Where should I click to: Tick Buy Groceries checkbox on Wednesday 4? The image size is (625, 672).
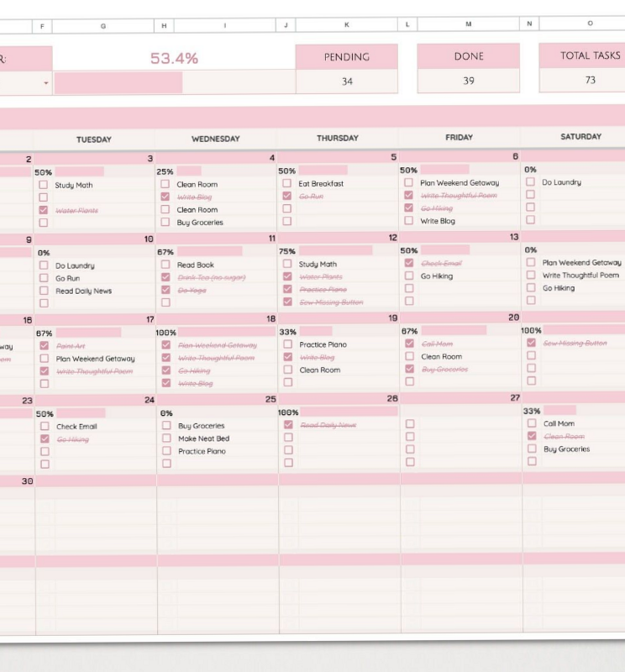tap(165, 222)
